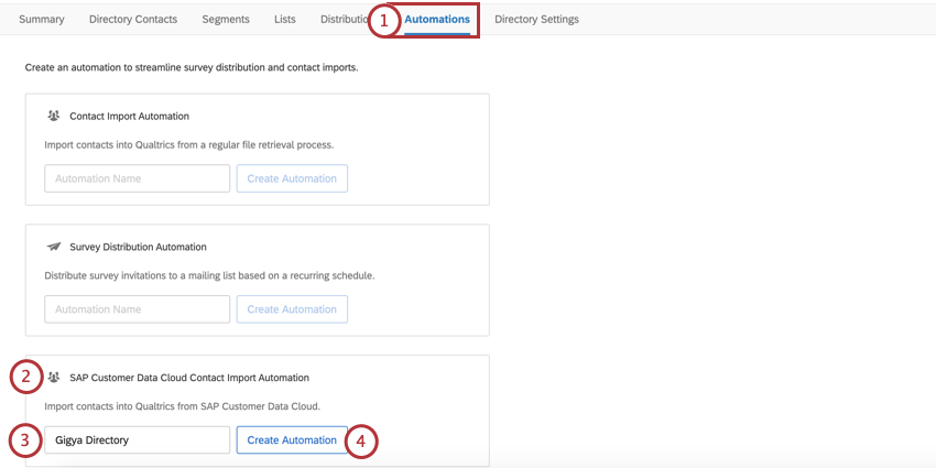Click the SAP Customer Data Cloud people icon
Viewport: 936px width, 468px height.
54,377
